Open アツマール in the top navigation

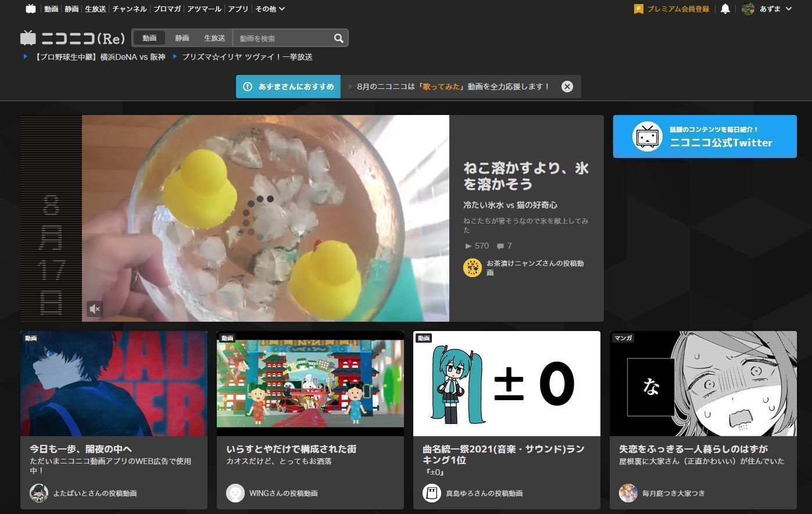[204, 9]
